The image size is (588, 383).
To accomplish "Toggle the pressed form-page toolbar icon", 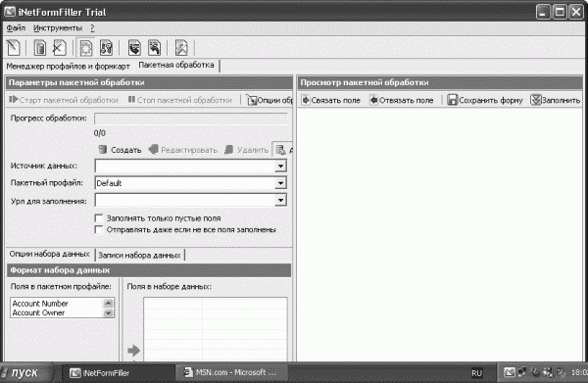I will tap(86, 48).
